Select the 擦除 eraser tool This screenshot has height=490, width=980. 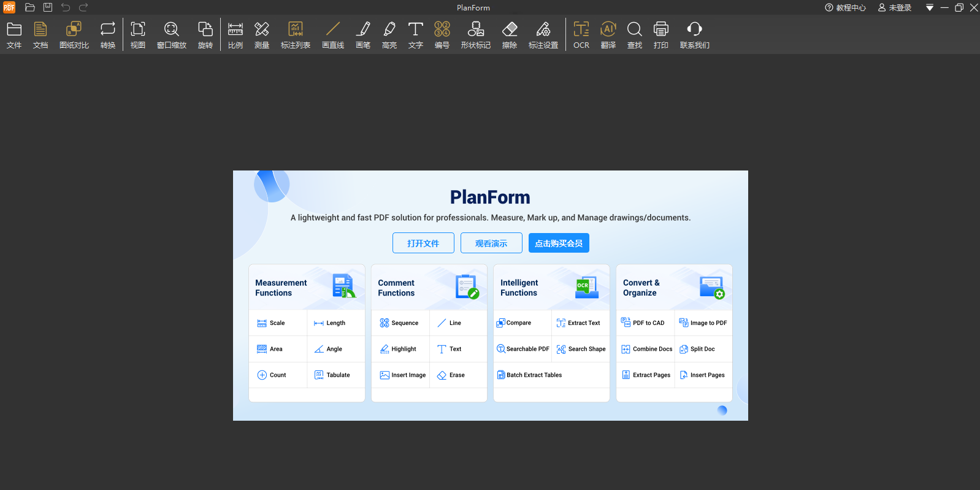(x=509, y=35)
